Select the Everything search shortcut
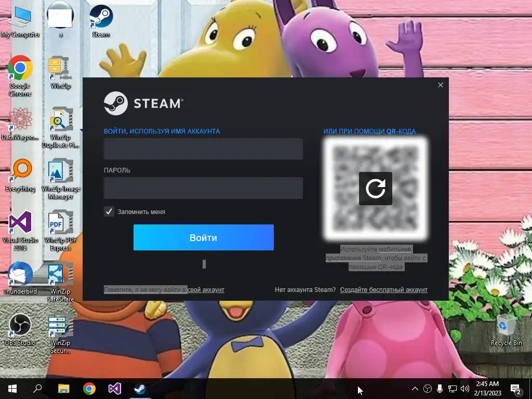Screen dimensions: 532x399 pos(20,175)
